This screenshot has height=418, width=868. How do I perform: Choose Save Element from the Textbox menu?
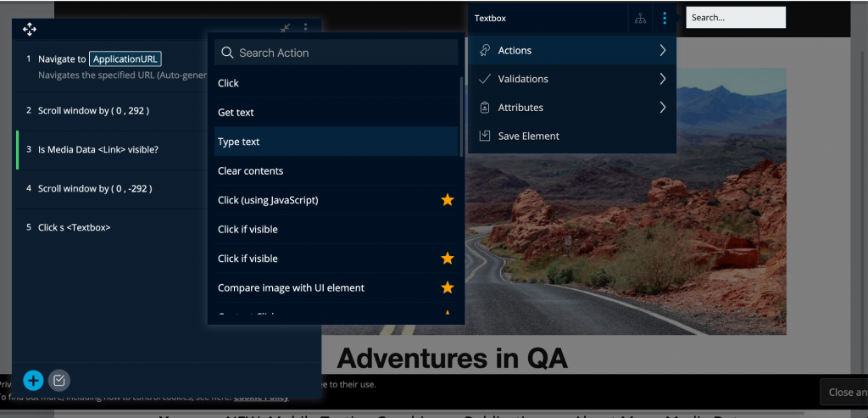(x=528, y=136)
